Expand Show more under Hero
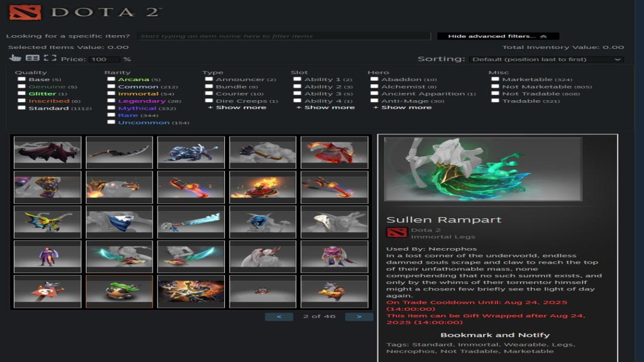Screen dimensions: 644x362 pyautogui.click(x=403, y=108)
